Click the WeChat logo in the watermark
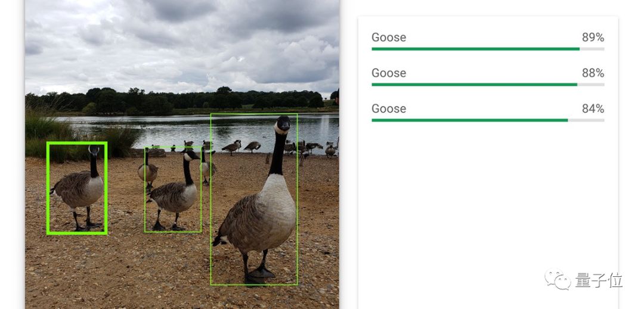Image resolution: width=644 pixels, height=309 pixels. (x=558, y=279)
